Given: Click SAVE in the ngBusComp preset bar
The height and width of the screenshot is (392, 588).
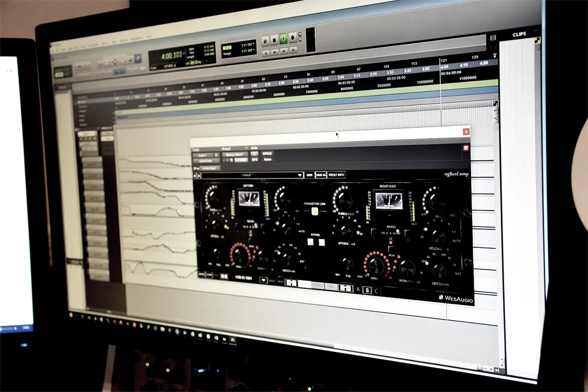Looking at the screenshot, I should click(309, 175).
